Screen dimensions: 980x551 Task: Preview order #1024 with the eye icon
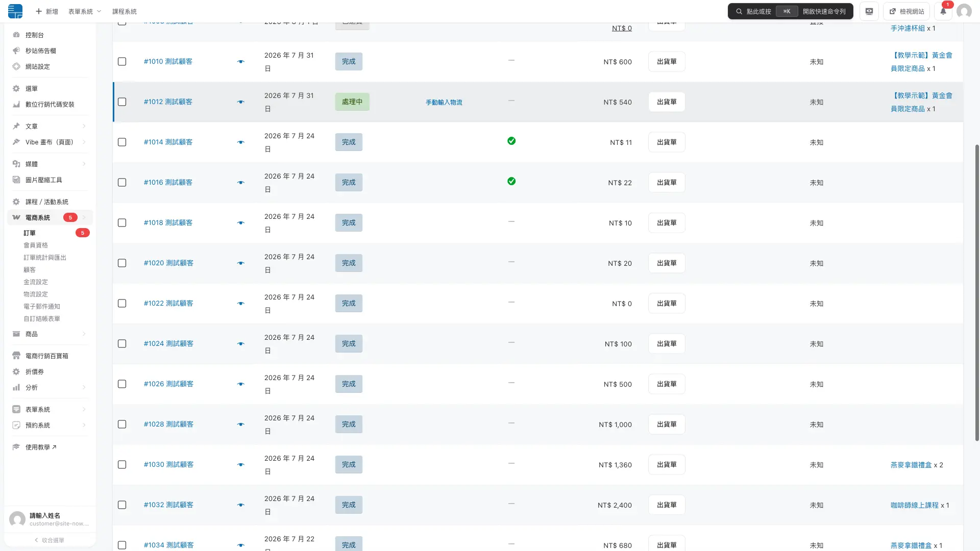[241, 344]
